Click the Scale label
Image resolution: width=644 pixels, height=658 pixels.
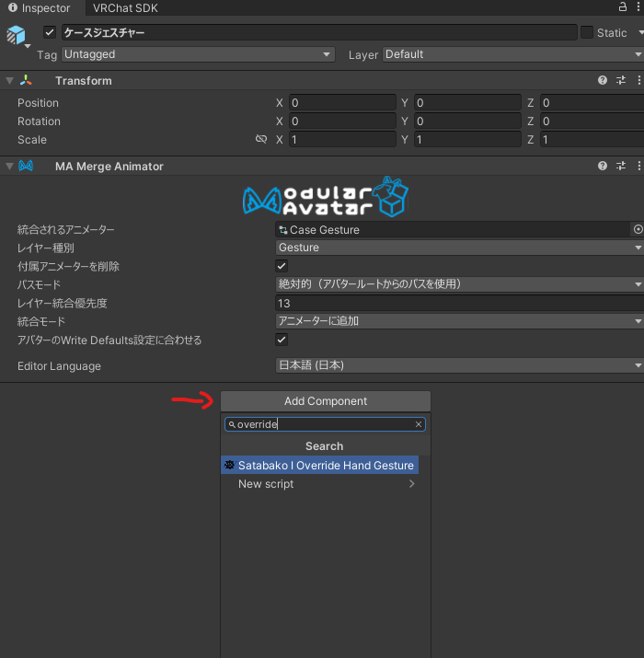coord(32,140)
